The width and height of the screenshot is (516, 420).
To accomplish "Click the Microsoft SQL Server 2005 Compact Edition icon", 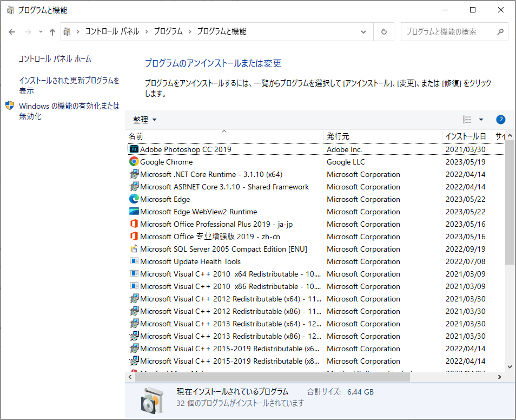I will [x=134, y=249].
